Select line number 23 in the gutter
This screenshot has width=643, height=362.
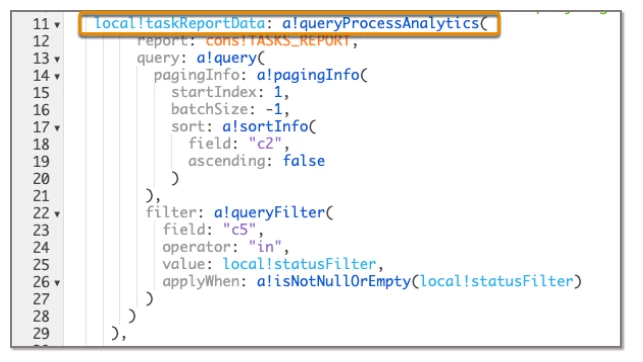click(x=41, y=231)
